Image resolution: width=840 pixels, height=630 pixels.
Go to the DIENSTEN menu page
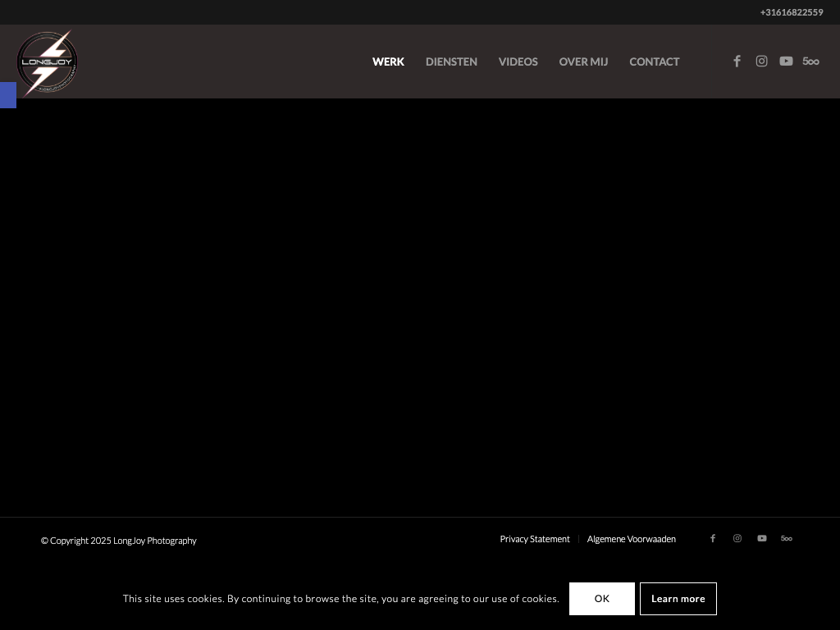pos(451,62)
